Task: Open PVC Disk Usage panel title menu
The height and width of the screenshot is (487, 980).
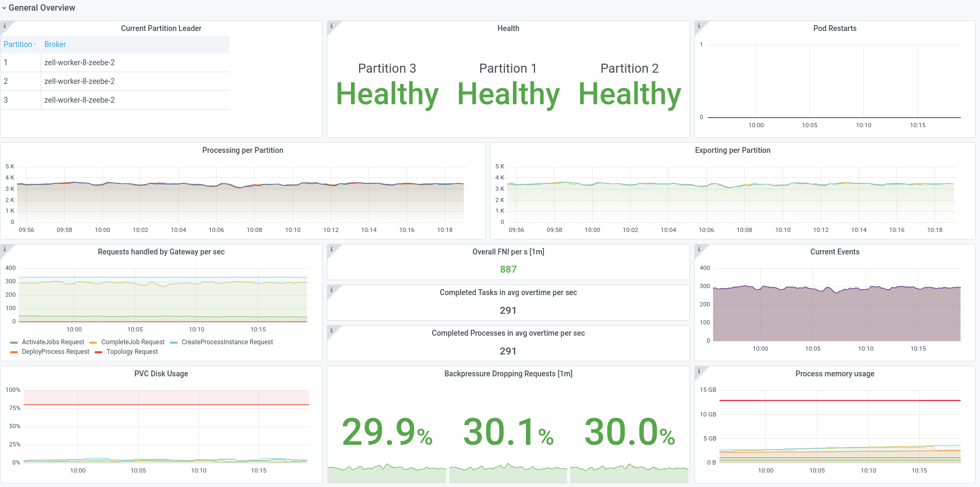Action: click(161, 374)
